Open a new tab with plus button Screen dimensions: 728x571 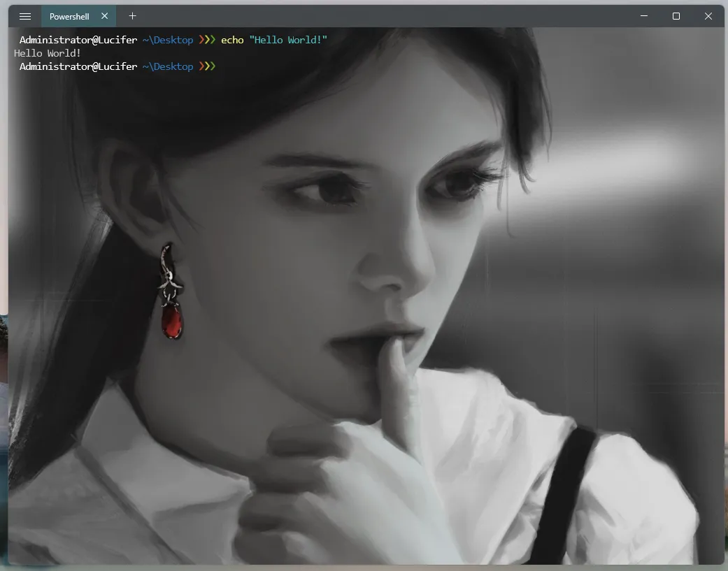point(132,16)
